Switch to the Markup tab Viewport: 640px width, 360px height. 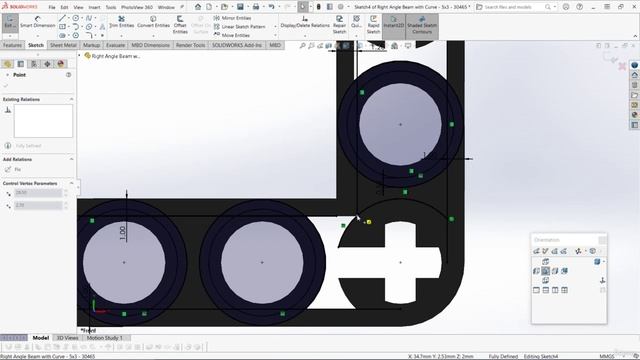91,45
